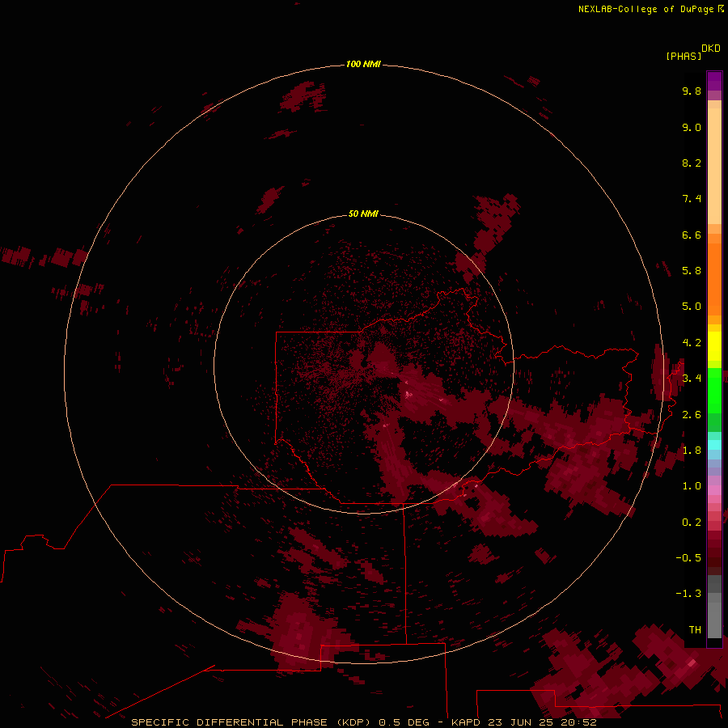Click the orange segment of color scale
This screenshot has height=728, width=728.
click(714, 278)
